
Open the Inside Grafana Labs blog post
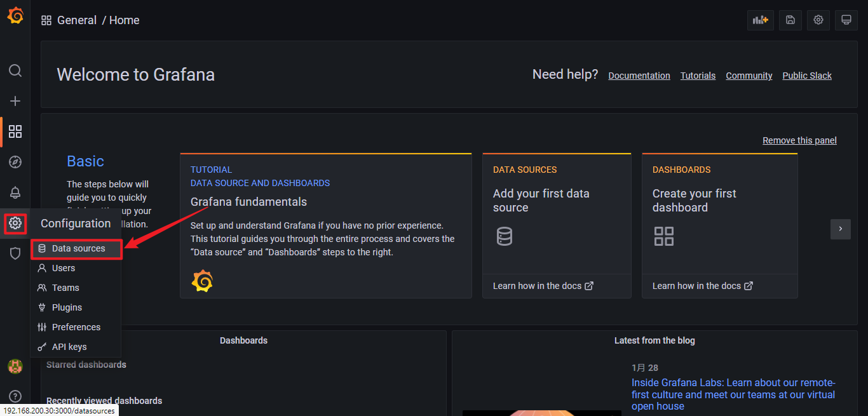tap(733, 394)
